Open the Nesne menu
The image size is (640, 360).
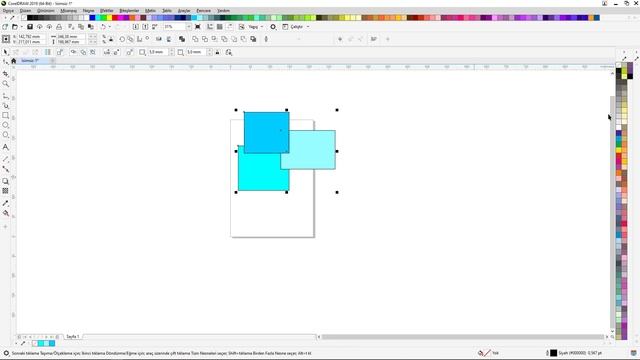coord(89,11)
